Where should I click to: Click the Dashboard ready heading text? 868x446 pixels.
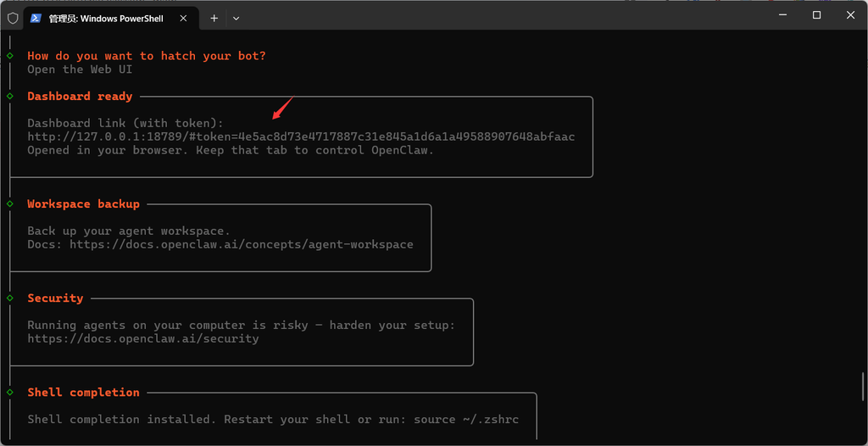(80, 97)
